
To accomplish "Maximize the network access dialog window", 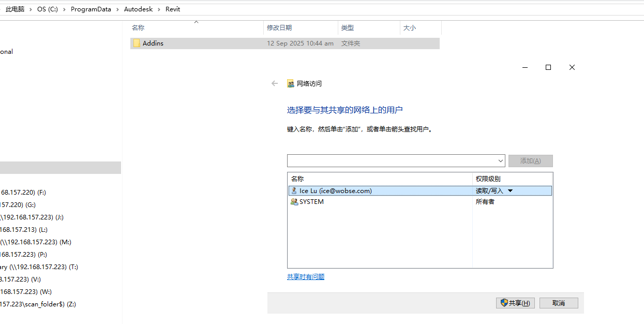I will (x=548, y=67).
